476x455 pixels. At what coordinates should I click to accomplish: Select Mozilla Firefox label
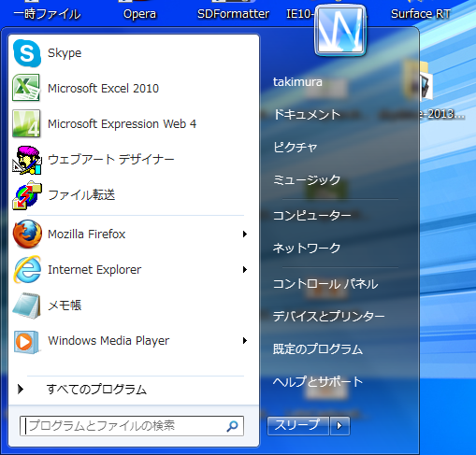[87, 235]
